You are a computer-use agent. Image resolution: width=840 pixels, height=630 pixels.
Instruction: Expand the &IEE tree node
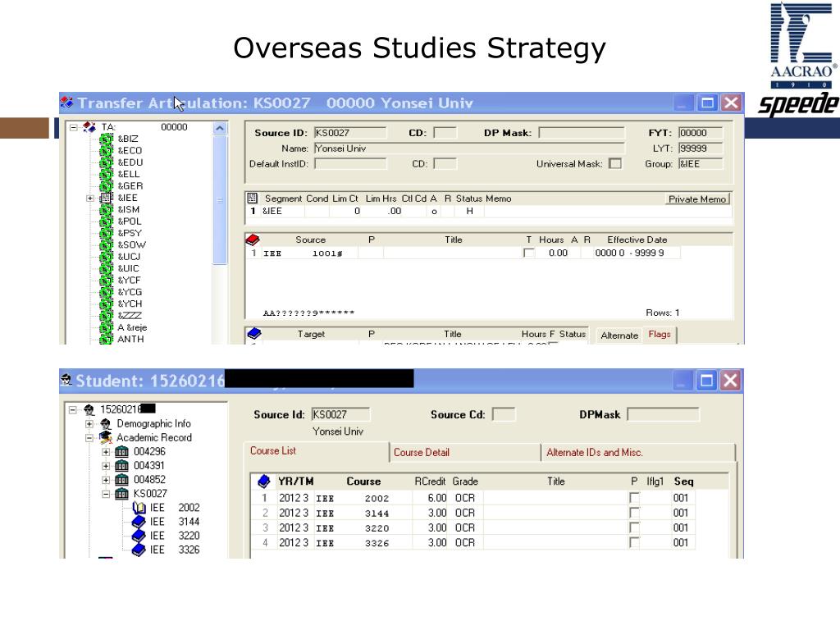coord(90,199)
